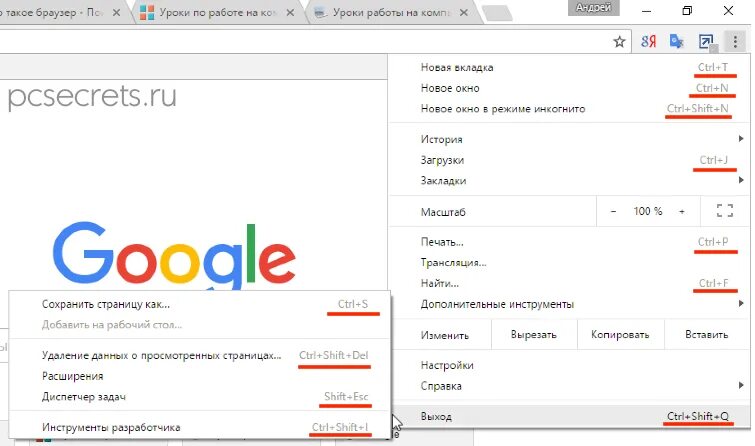Viewport: 755px width, 446px height.
Task: Expand the 'Закладки' submenu
Action: [570, 181]
